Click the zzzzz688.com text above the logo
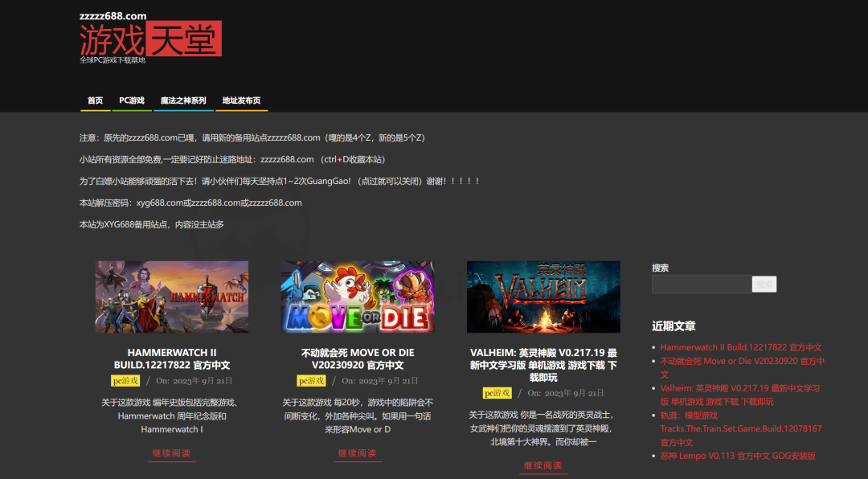The height and width of the screenshot is (479, 868). click(113, 15)
